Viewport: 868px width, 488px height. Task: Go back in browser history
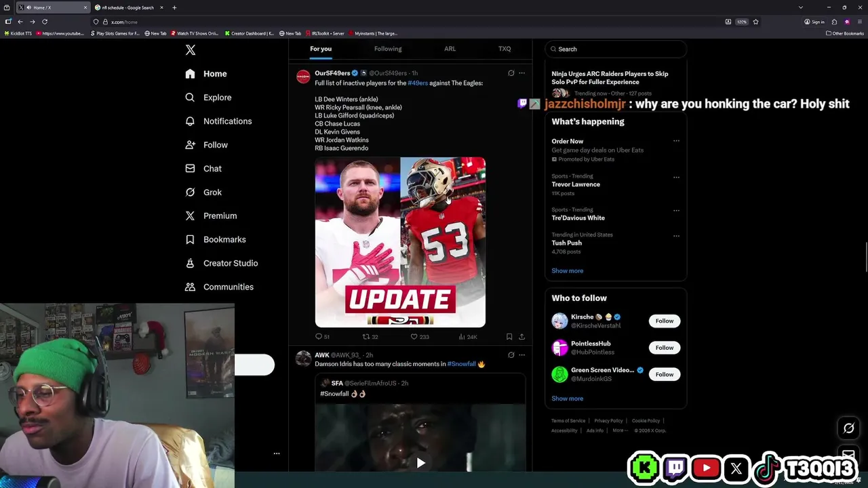[20, 22]
